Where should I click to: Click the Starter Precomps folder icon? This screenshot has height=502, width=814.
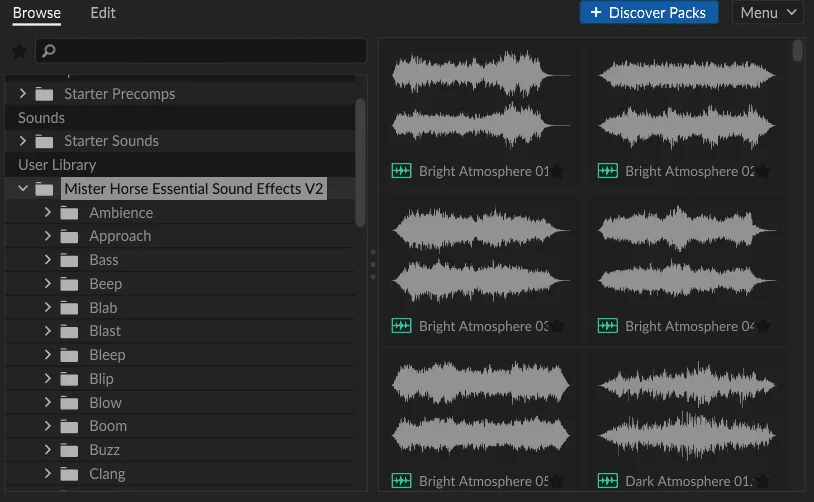pos(44,94)
